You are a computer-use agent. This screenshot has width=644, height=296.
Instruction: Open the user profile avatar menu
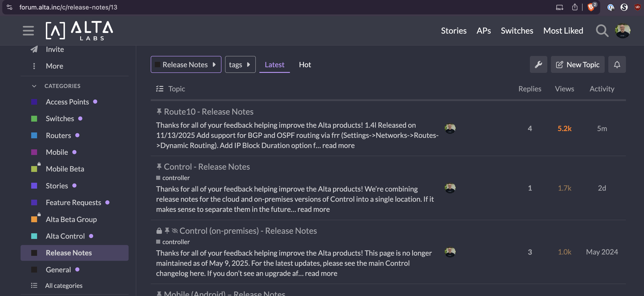[623, 31]
